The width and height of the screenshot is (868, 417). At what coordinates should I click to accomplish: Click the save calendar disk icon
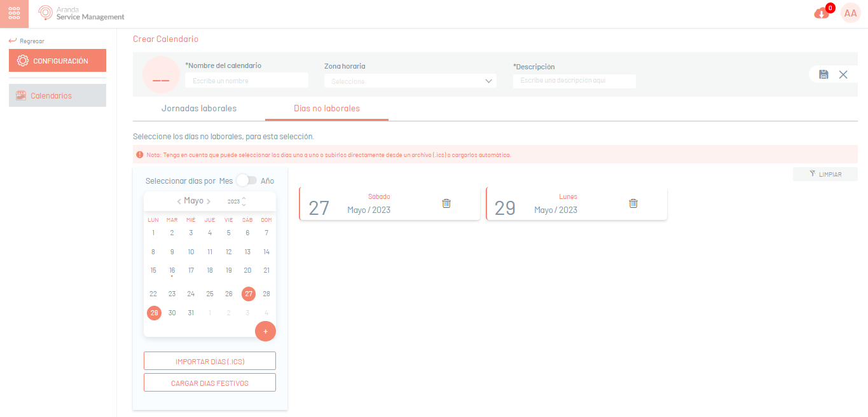823,74
